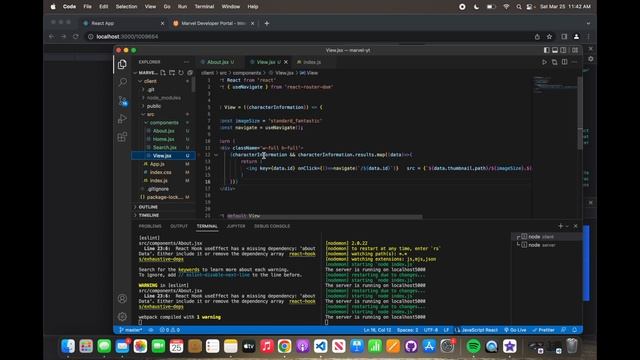Image resolution: width=640 pixels, height=360 pixels.
Task: Expand the node_modules folder
Action: [163, 98]
